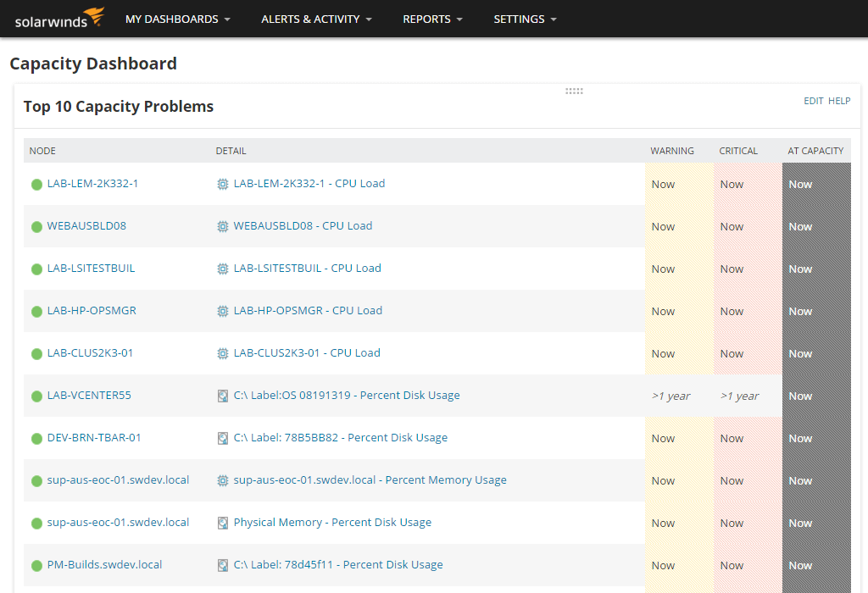Click the green status indicator beside DEV-BRN-TBAR-01
This screenshot has width=868, height=593.
tap(36, 438)
